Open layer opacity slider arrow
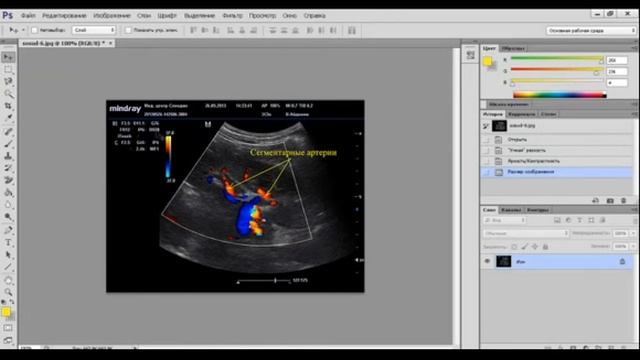This screenshot has height=360, width=640. (x=633, y=233)
